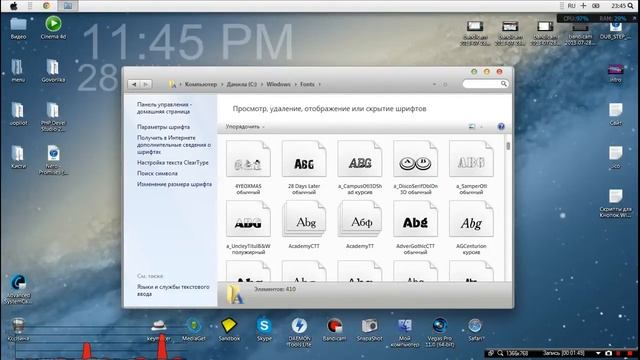Select the Сайт file on desktop

point(616,114)
